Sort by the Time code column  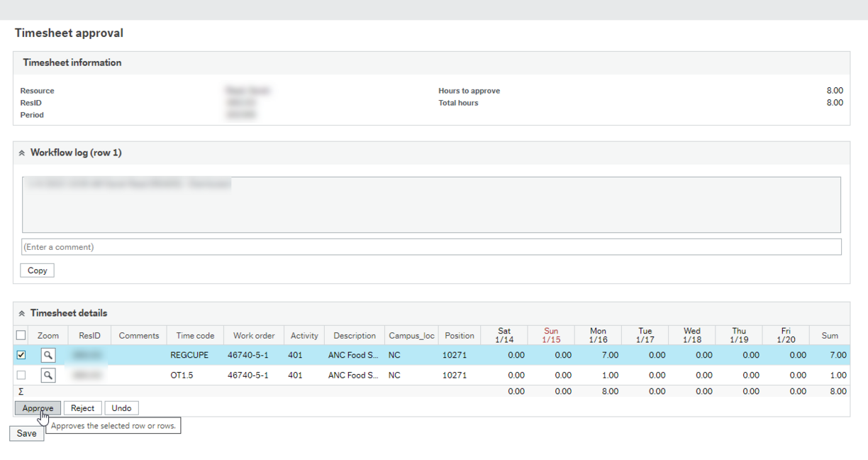[x=195, y=334]
